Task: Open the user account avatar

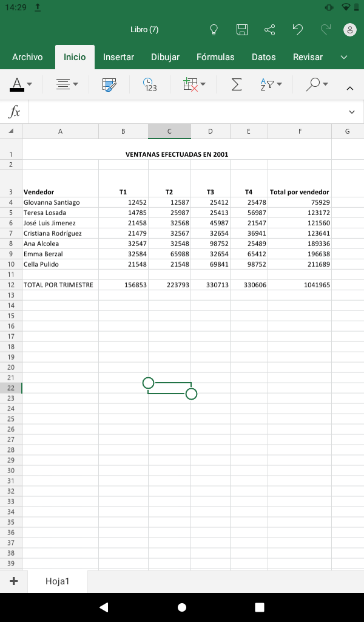Action: pos(349,30)
